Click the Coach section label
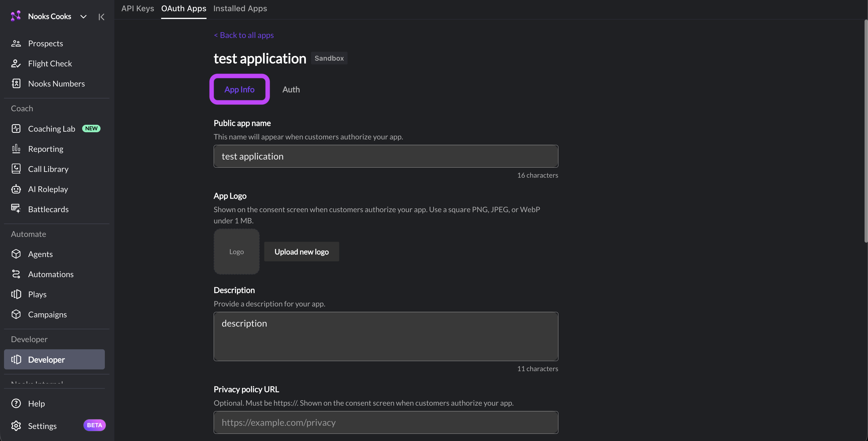Viewport: 868px width, 441px height. point(22,108)
